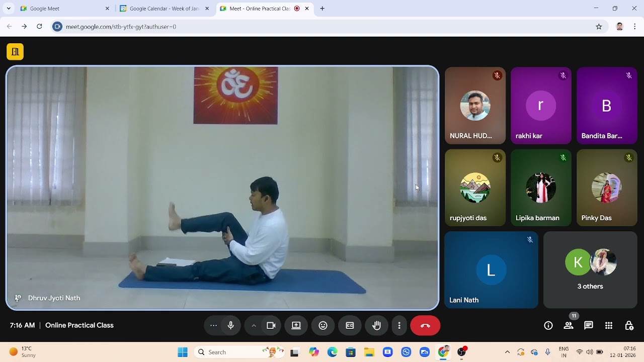The image size is (644, 362).
Task: Open Task View on the taskbar
Action: pyautogui.click(x=294, y=352)
